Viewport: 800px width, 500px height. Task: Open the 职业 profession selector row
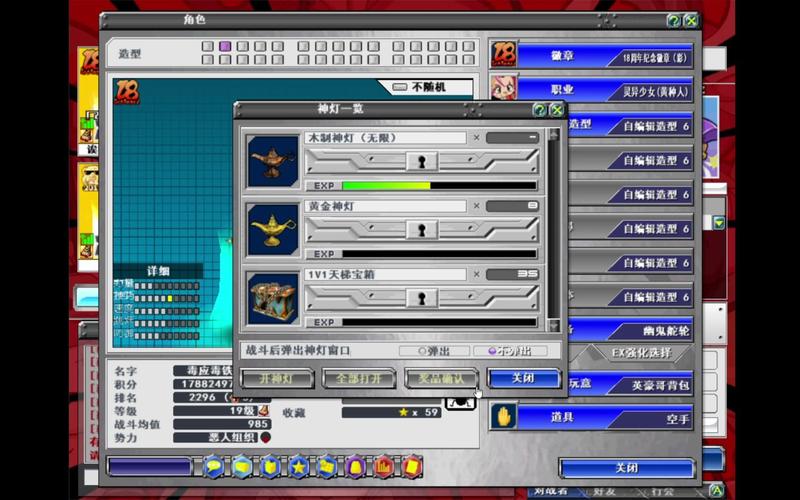tap(604, 90)
